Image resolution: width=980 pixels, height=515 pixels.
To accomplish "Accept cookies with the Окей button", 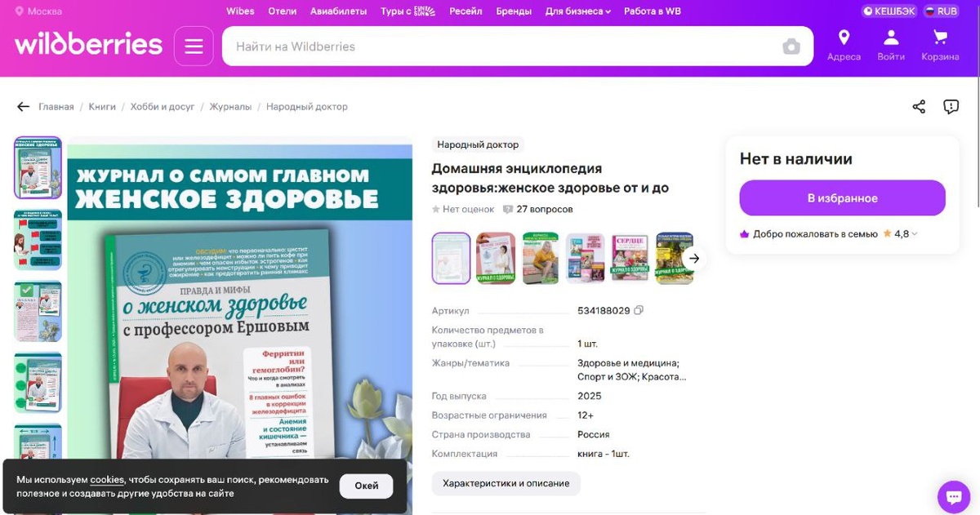I will coord(366,486).
